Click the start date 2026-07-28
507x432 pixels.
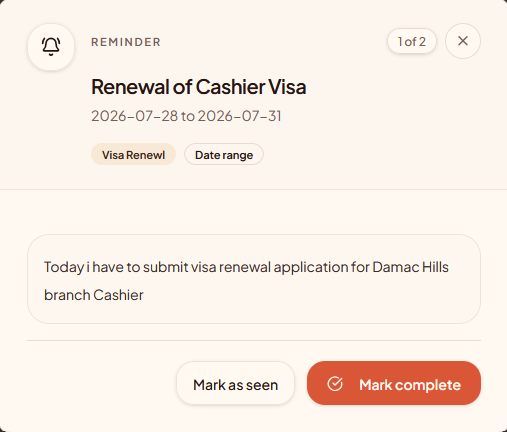(135, 116)
